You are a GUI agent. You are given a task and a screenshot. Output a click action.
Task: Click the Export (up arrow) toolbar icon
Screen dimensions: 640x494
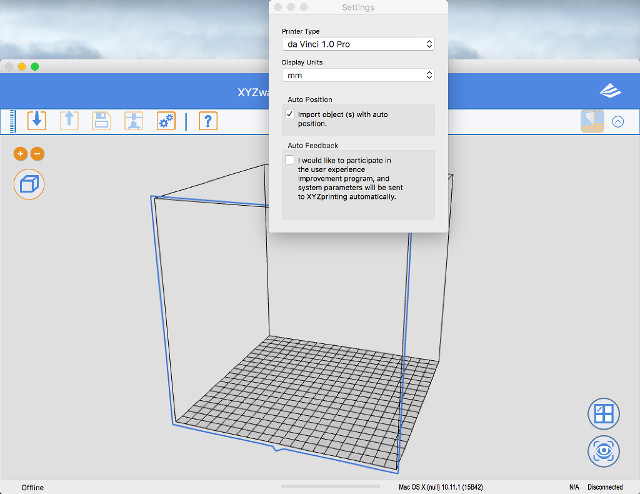(69, 120)
